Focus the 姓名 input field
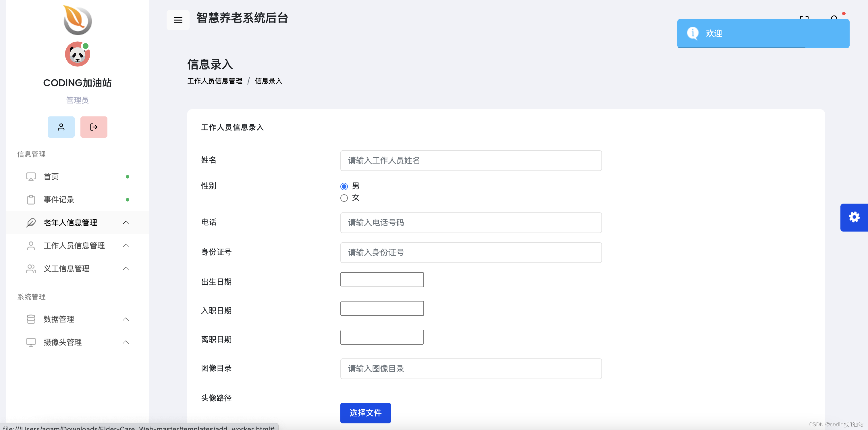Viewport: 868px width, 430px height. click(471, 161)
